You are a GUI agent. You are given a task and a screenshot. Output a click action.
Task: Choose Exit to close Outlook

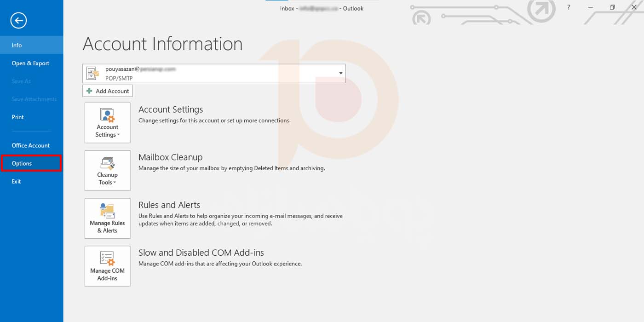click(x=17, y=181)
